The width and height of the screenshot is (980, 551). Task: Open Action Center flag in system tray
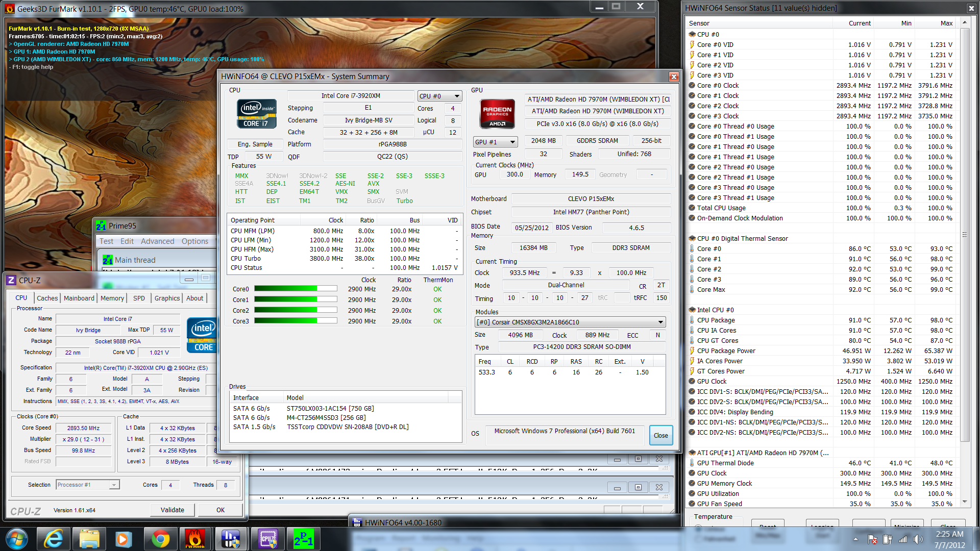[872, 539]
